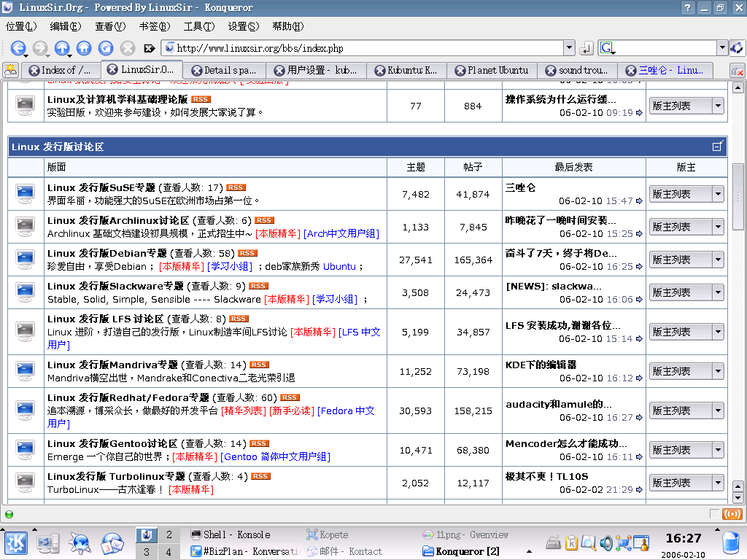Open a new tab with the tab-bar icon
Viewport: 747px width, 560px height.
point(10,71)
